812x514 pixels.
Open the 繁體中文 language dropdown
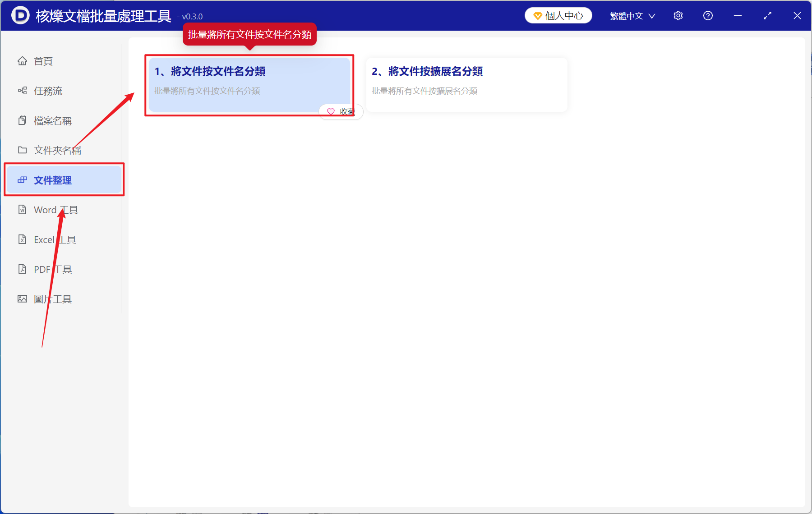pos(632,16)
